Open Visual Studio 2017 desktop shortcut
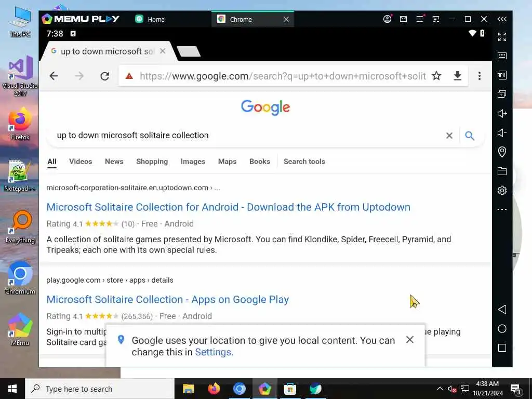 click(20, 75)
